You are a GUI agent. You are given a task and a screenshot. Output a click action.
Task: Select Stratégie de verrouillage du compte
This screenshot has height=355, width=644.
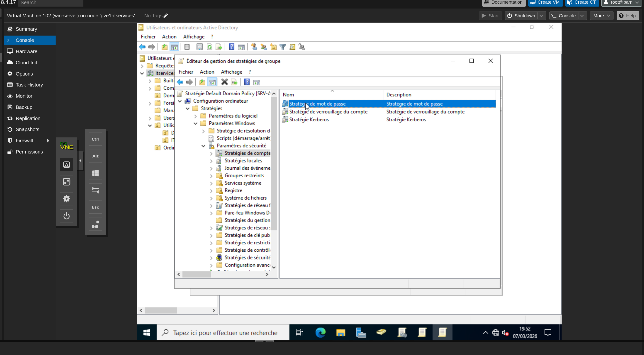click(x=328, y=112)
